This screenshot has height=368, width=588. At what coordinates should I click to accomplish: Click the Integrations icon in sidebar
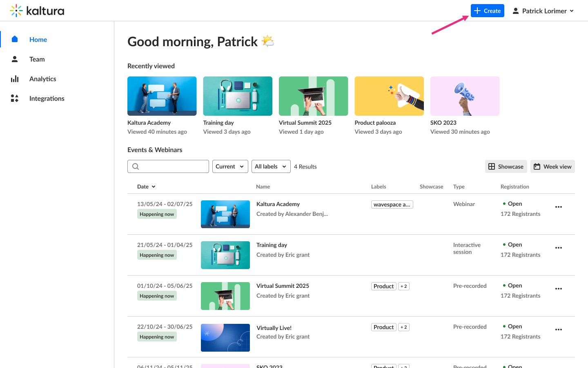pyautogui.click(x=15, y=98)
